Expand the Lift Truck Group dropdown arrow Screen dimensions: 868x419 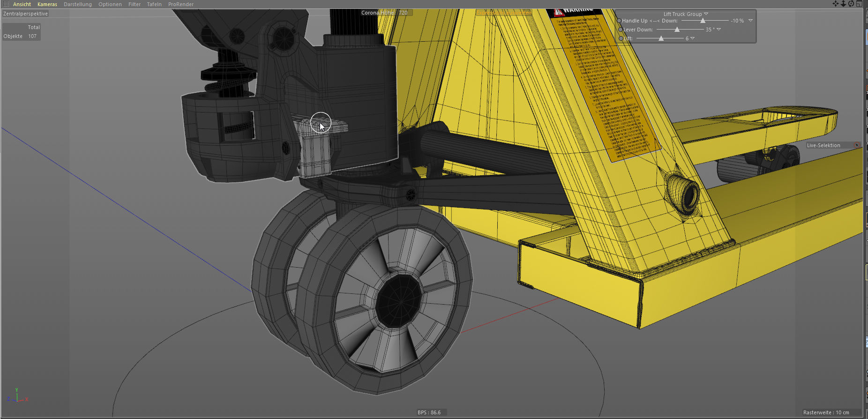706,14
